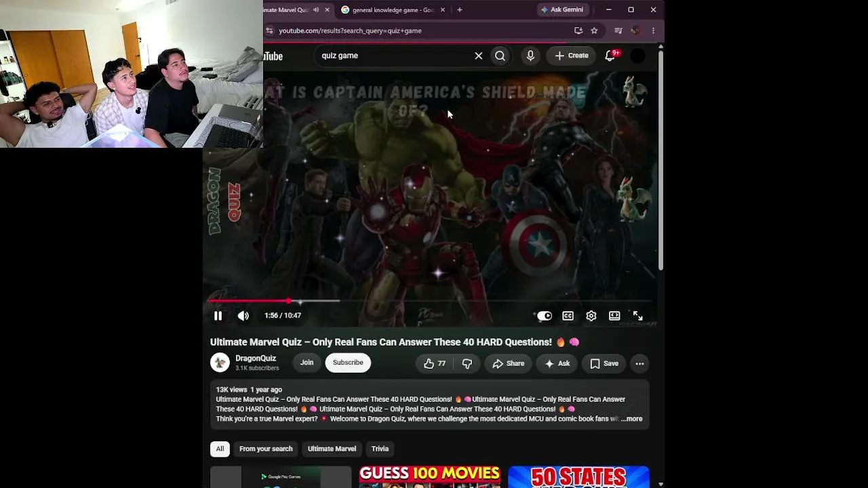This screenshot has width=868, height=488.
Task: Open the Google Play Games thumbnail
Action: (x=281, y=476)
